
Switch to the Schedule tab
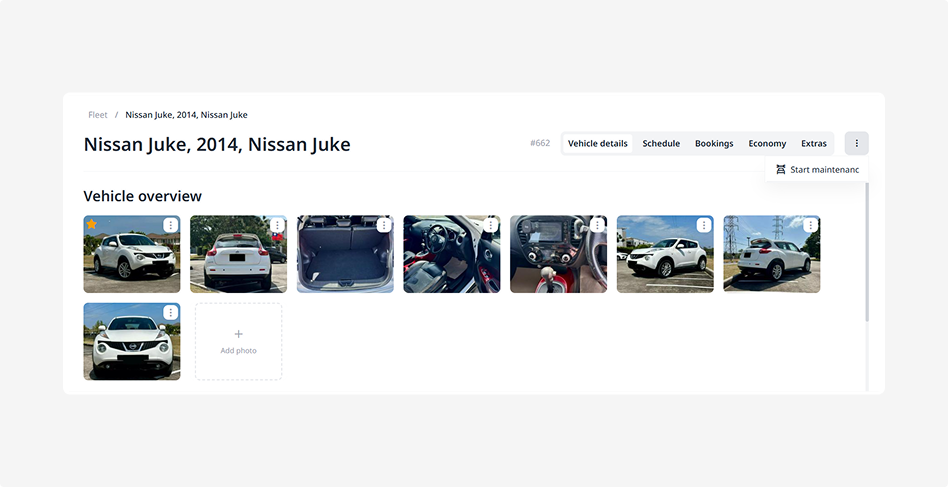[661, 144]
